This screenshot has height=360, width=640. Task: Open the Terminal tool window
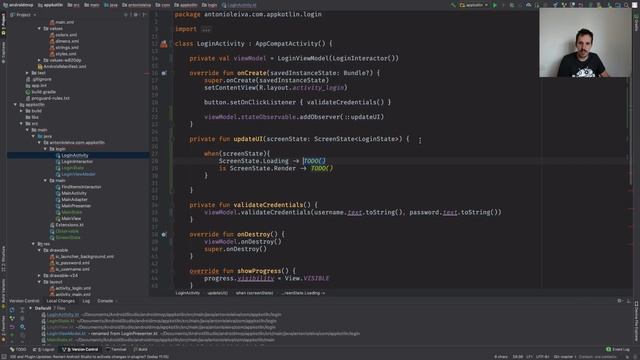coord(116,349)
